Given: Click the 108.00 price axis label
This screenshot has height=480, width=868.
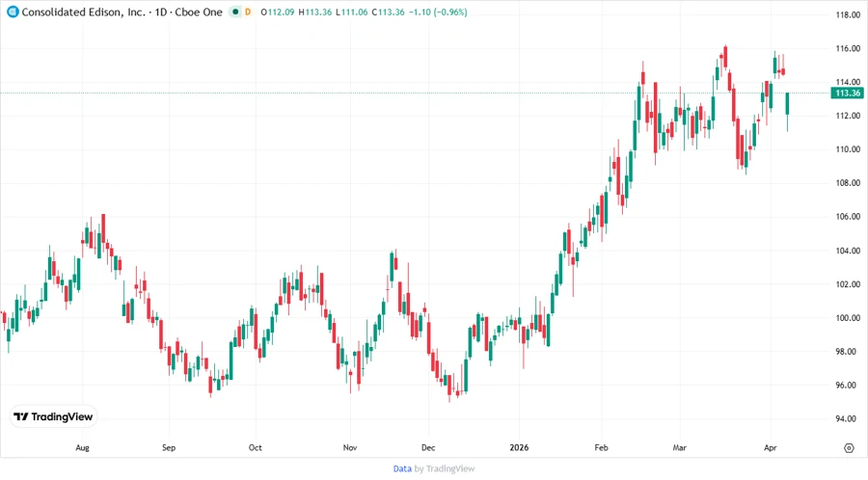Looking at the screenshot, I should 848,183.
